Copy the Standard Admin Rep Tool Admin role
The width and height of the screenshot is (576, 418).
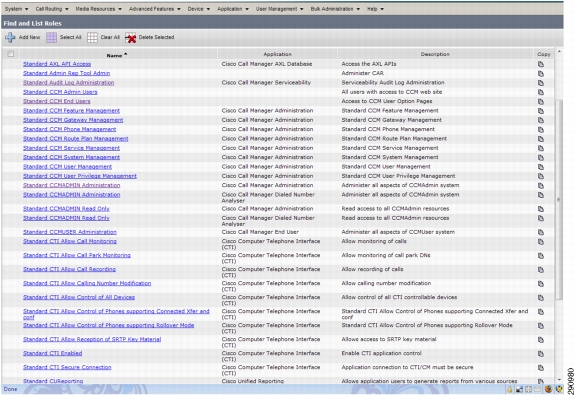(x=541, y=73)
